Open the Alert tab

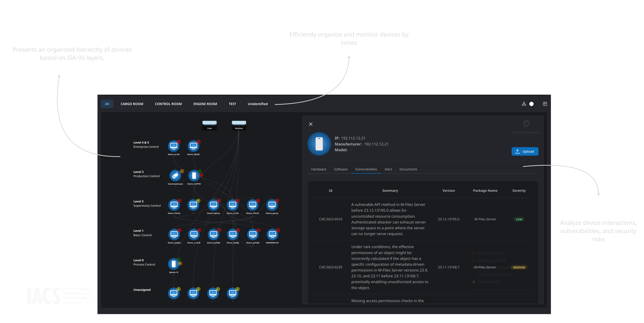tap(388, 169)
